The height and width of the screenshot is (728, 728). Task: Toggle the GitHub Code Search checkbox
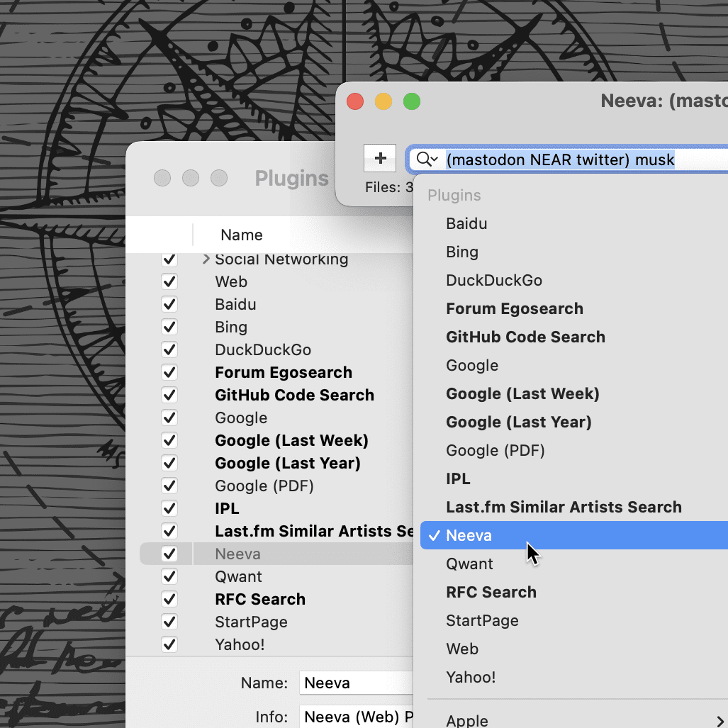[x=169, y=395]
